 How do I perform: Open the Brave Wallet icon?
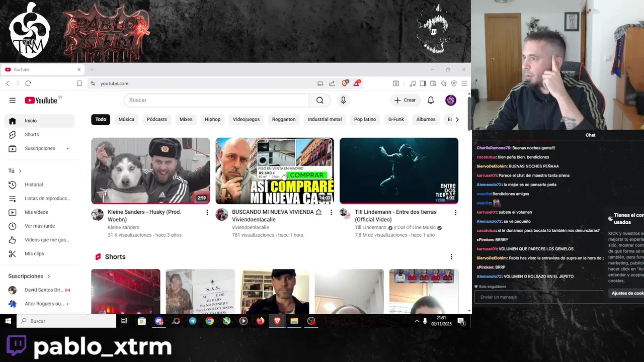pos(433,83)
